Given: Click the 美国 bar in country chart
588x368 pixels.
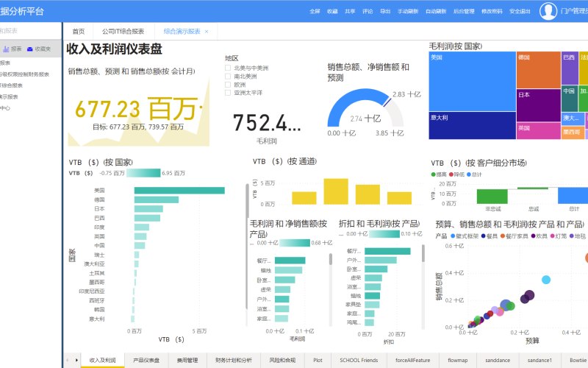Looking at the screenshot, I should [x=179, y=191].
